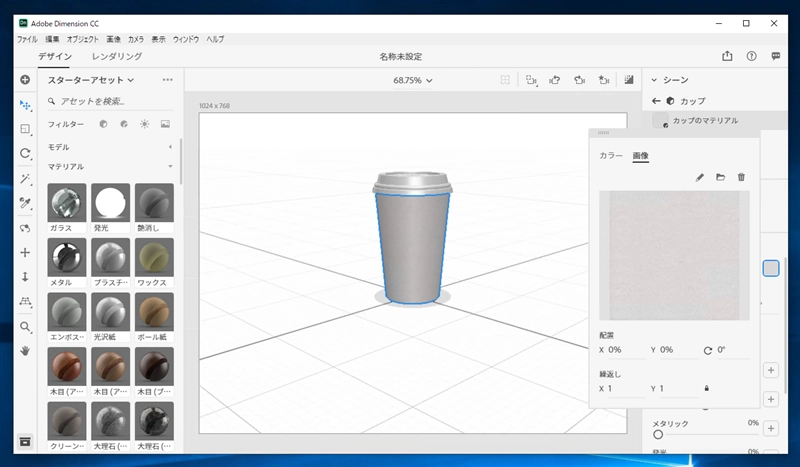Viewport: 800px width, 467px height.
Task: Filter assets by images
Action: tap(165, 124)
